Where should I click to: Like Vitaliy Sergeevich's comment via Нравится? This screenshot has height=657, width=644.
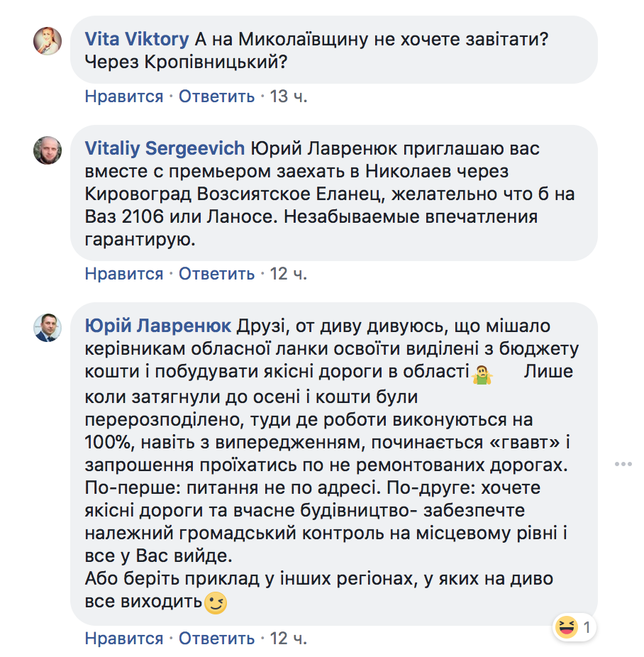coord(124,273)
